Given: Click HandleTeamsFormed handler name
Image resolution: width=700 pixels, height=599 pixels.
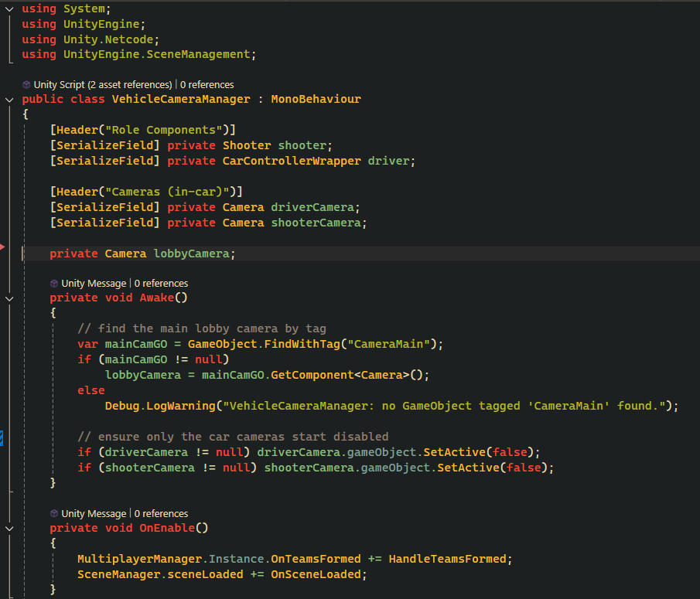Looking at the screenshot, I should [x=447, y=560].
